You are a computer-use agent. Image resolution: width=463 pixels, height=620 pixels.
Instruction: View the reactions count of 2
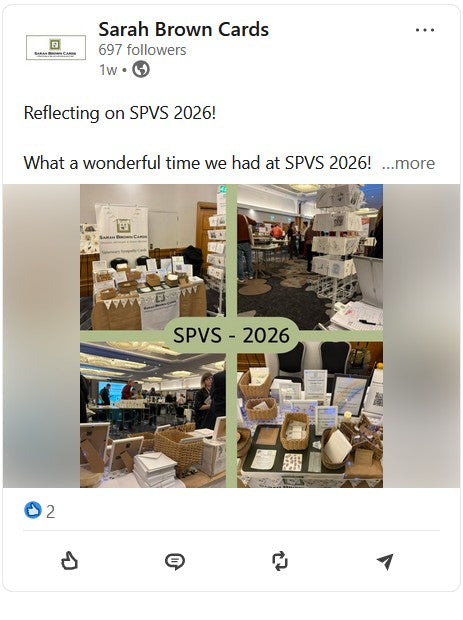point(50,512)
